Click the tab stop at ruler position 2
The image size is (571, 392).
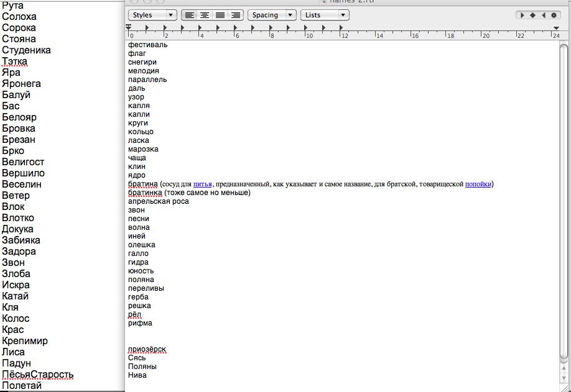[165, 29]
